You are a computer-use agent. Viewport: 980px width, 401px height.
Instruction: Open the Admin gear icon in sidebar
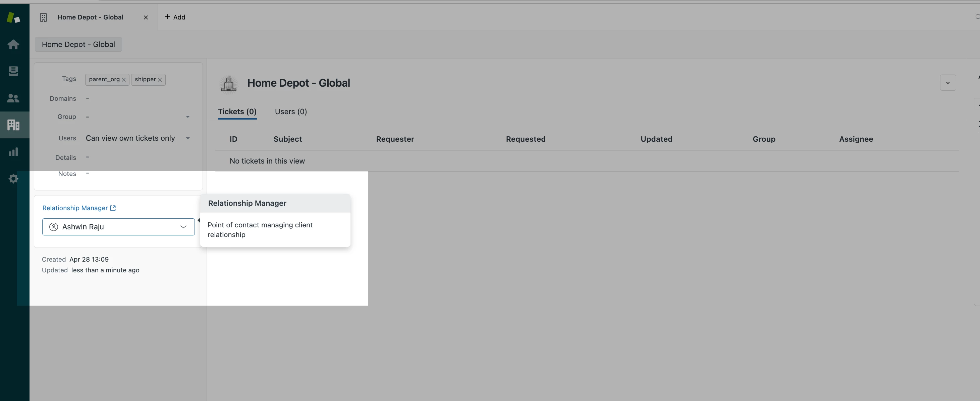13,179
